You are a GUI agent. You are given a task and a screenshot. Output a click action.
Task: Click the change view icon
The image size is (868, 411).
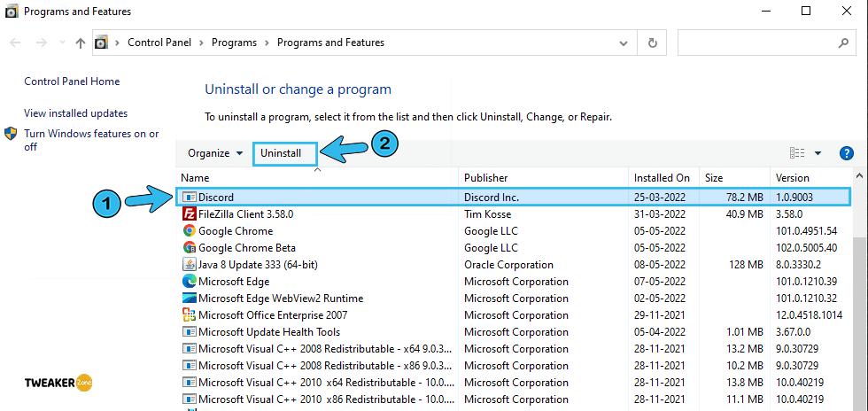pyautogui.click(x=797, y=153)
